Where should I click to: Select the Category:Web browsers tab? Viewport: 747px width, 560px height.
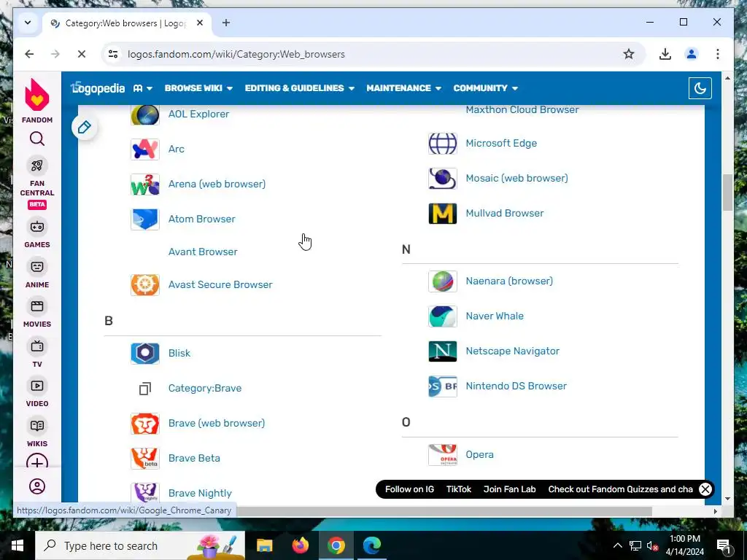point(125,23)
